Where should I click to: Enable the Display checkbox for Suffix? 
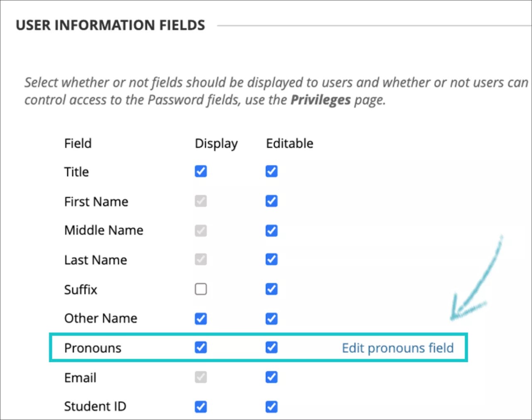[201, 289]
